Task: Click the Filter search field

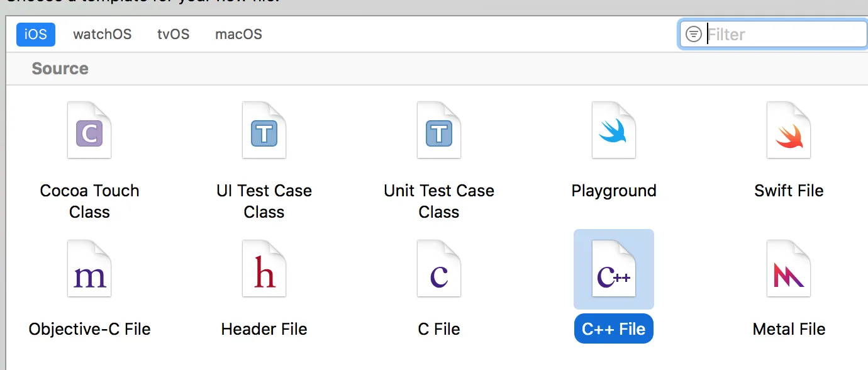Action: [783, 34]
